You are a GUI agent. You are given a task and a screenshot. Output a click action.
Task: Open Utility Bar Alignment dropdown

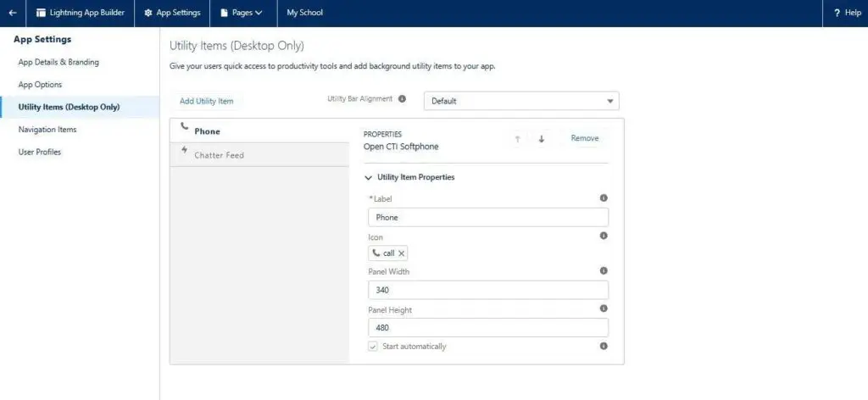tap(521, 101)
